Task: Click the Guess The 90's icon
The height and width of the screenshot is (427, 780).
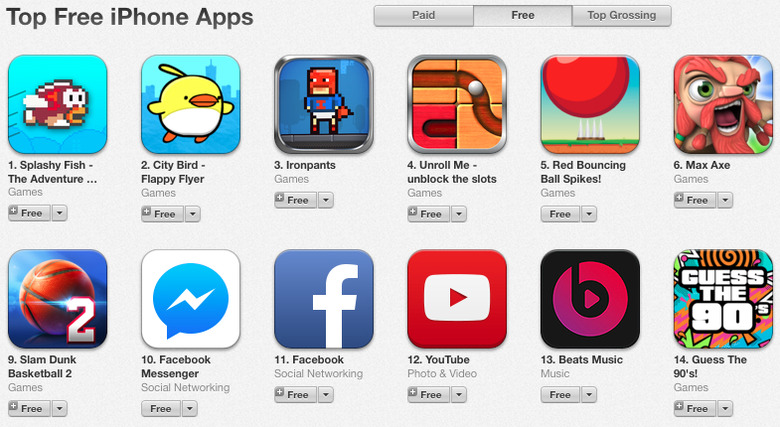Action: pyautogui.click(x=723, y=299)
